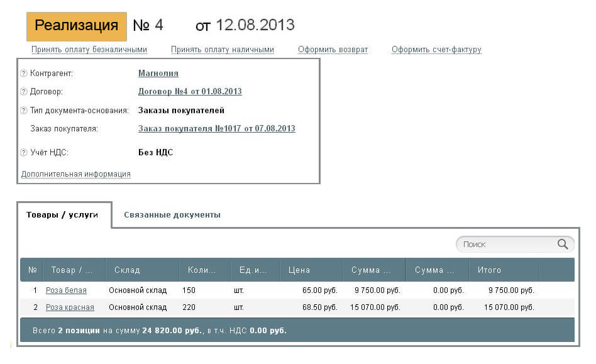
Task: Click the magnifier icon in search box
Action: [563, 245]
